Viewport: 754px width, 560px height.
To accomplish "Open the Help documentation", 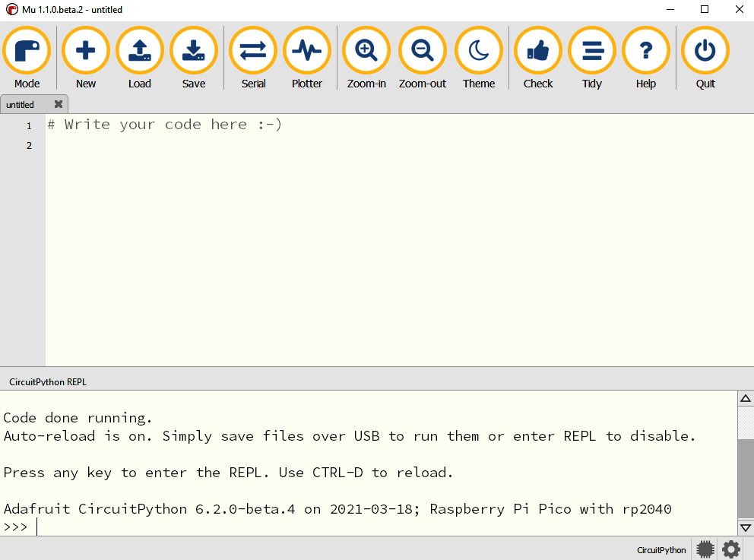I will [646, 58].
